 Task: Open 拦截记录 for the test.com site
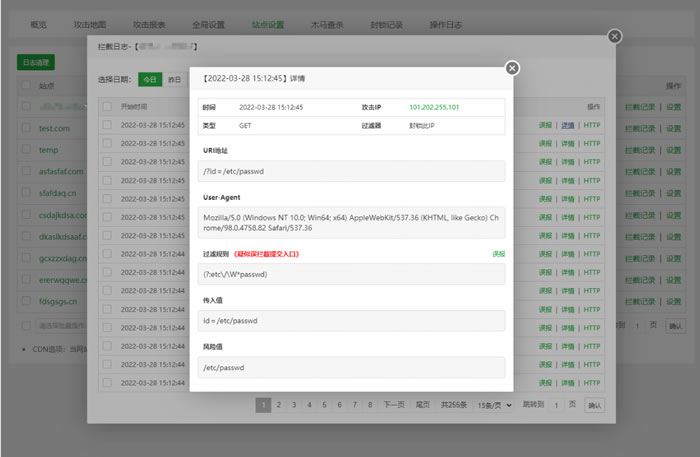click(640, 128)
